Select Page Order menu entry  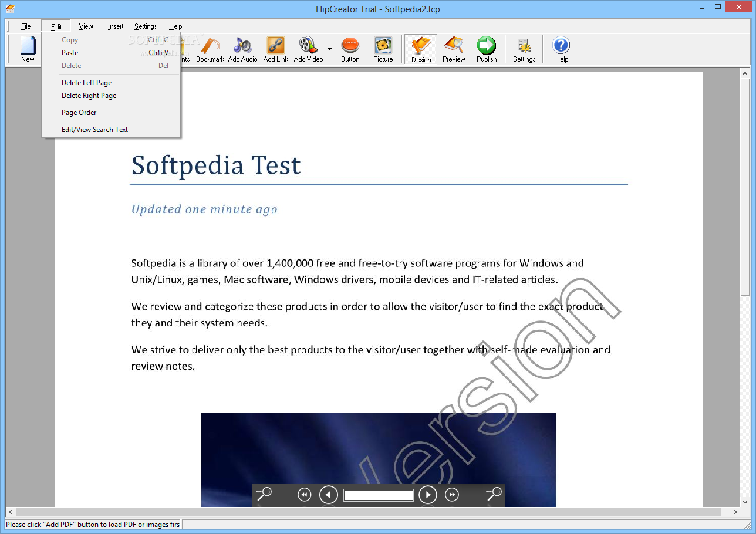(x=111, y=113)
